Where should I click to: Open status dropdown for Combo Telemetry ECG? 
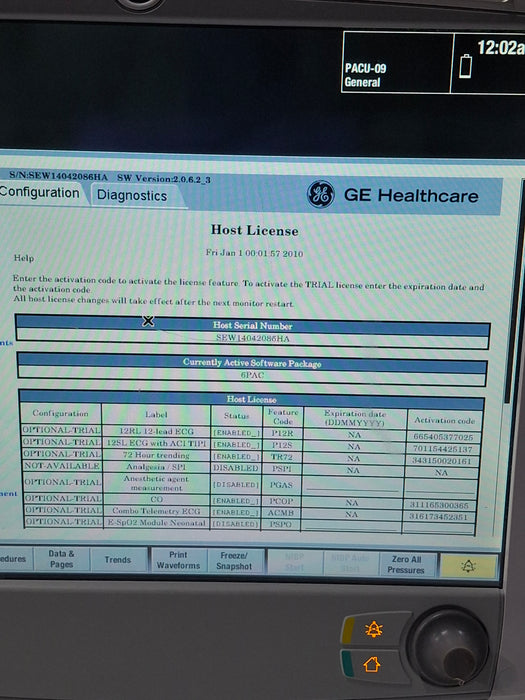[x=236, y=512]
